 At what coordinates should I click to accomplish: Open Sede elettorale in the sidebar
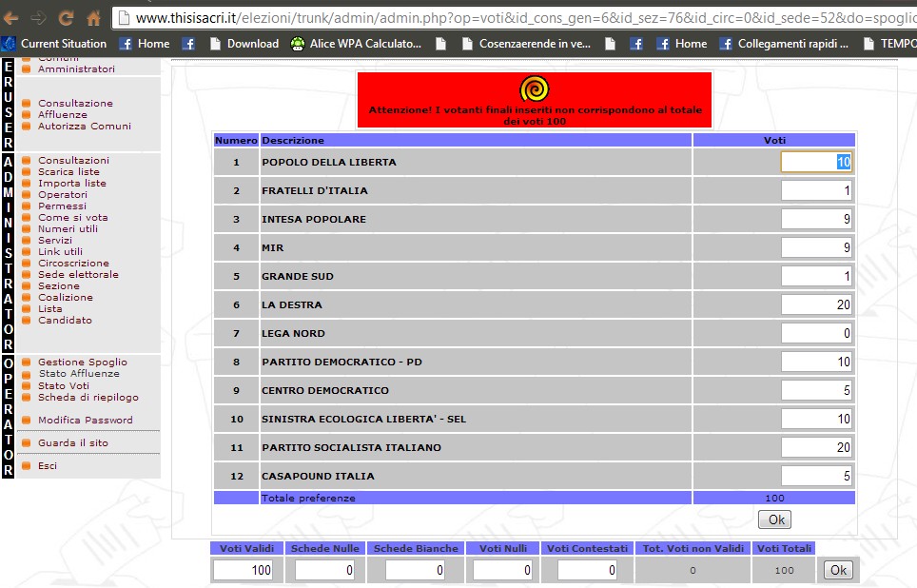tap(78, 274)
